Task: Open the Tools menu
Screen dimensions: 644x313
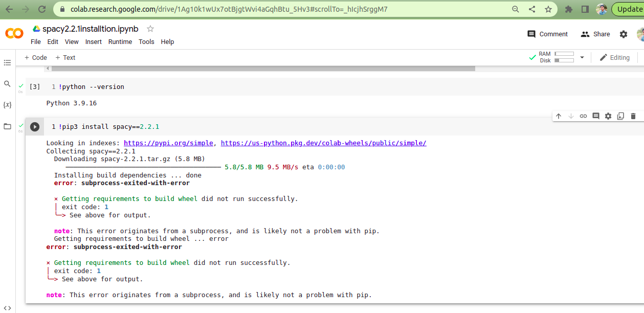Action: (146, 42)
